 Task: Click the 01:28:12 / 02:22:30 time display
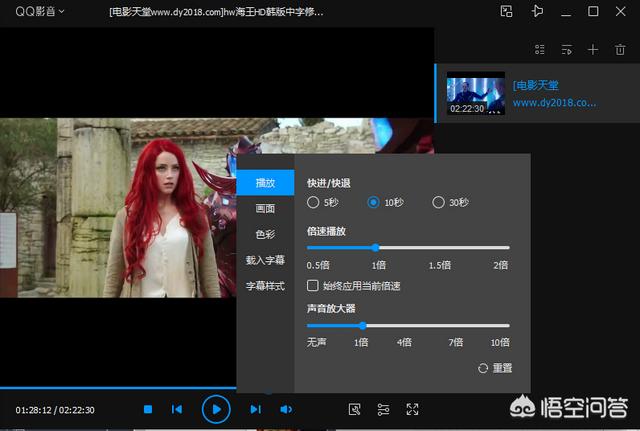pos(55,410)
